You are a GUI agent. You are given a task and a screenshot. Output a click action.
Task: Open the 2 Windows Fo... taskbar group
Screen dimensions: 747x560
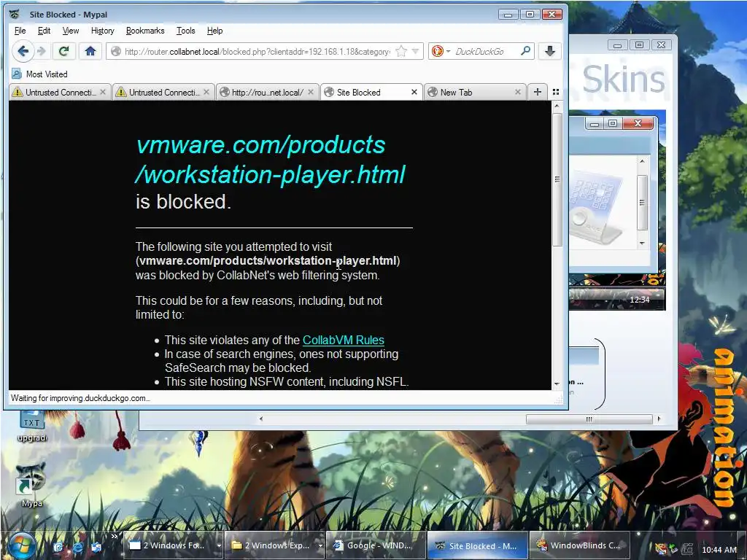tap(169, 545)
